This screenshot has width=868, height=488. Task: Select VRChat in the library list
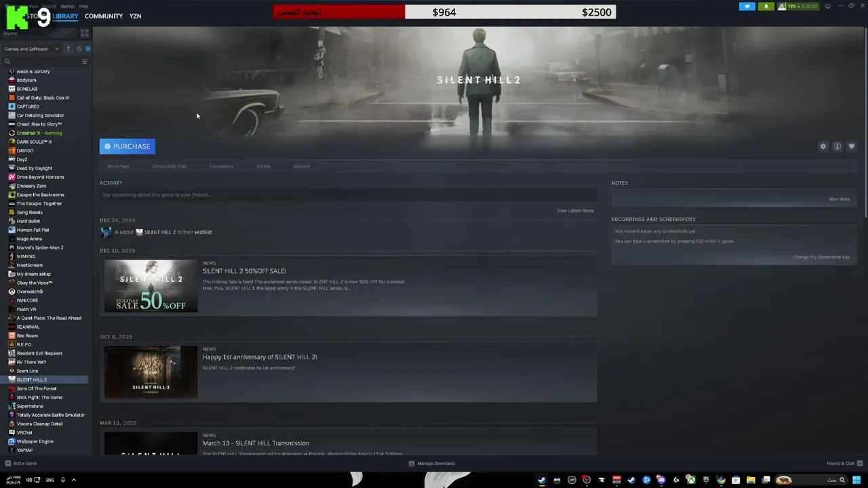tap(24, 432)
